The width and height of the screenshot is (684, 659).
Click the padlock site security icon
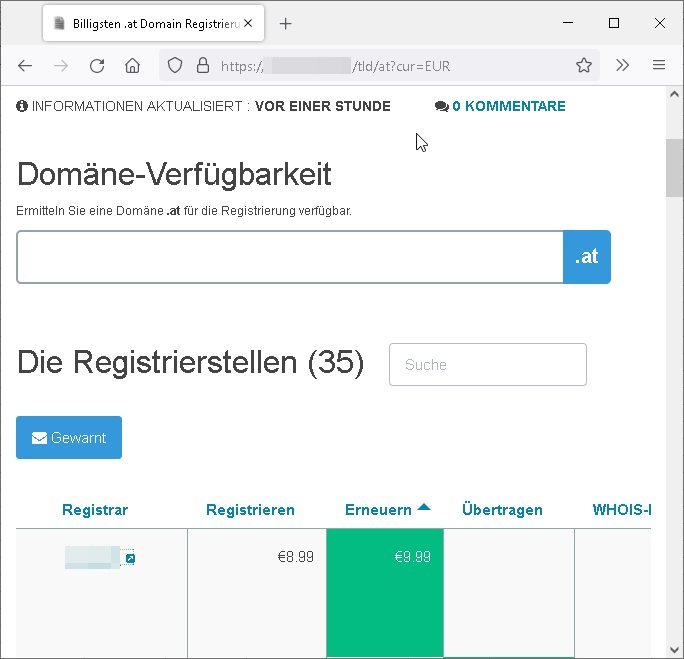point(203,66)
